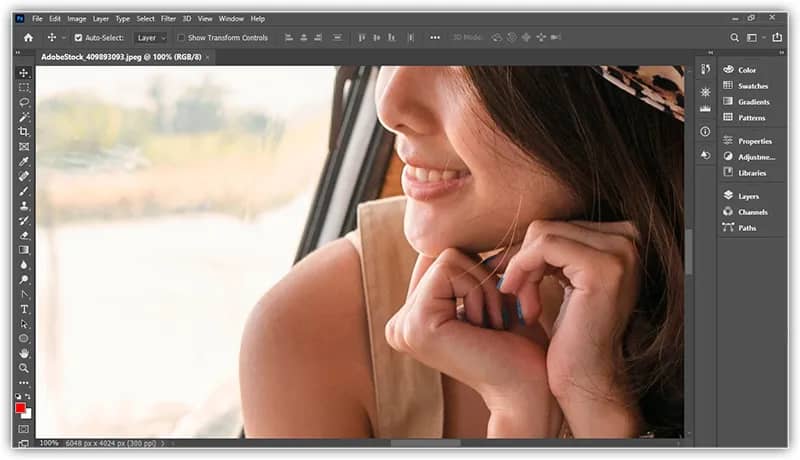Open status bar info arrow
Image resolution: width=800 pixels, height=460 pixels.
[163, 444]
